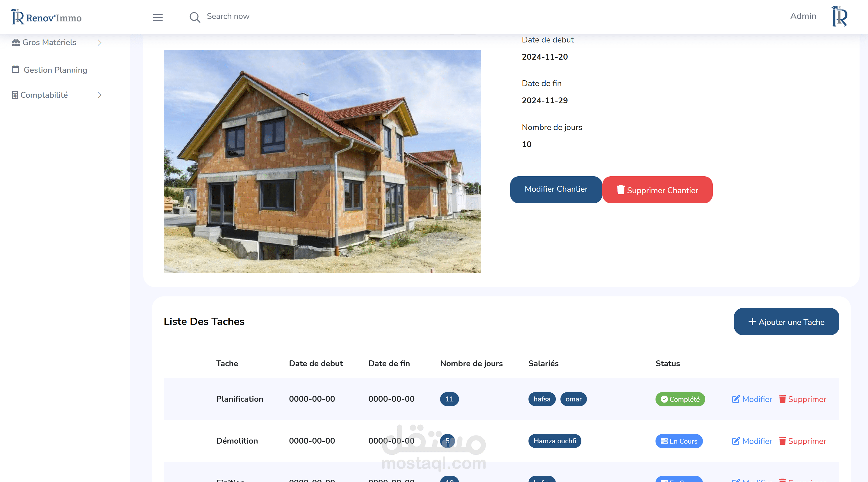Click Ajouter une Tache button
Screen dimensions: 868x482
pos(786,321)
